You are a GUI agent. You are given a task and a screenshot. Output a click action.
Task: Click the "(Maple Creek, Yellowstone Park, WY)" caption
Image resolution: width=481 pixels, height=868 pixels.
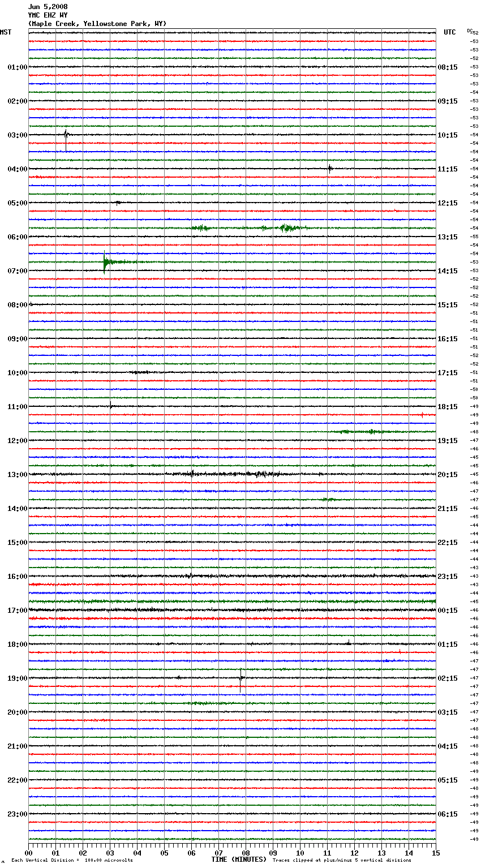point(97,24)
